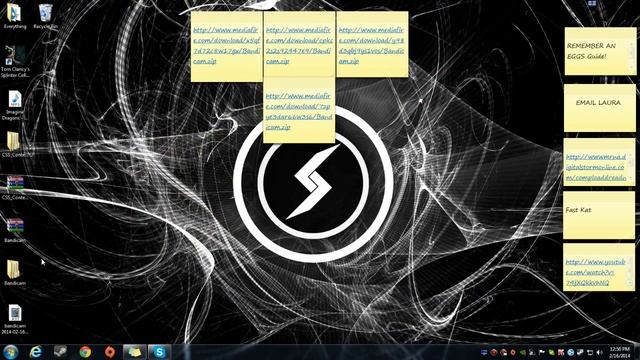This screenshot has width=640, height=360.
Task: Open the Everything folder on the desktop
Action: click(x=15, y=16)
